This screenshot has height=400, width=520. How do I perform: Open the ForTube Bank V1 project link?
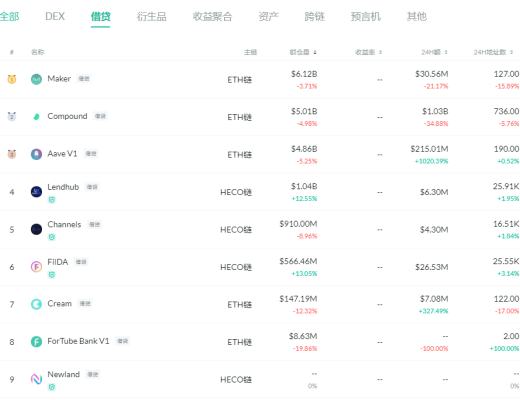[x=78, y=341]
